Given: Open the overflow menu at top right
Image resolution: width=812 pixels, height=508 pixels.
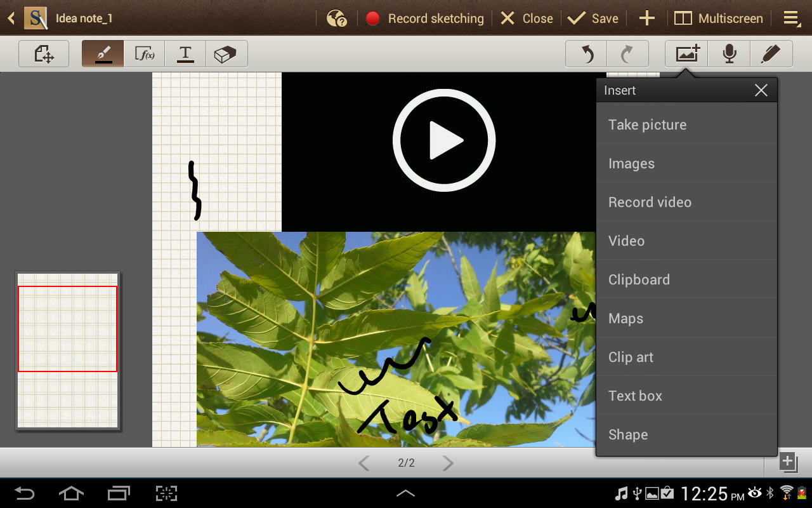Looking at the screenshot, I should [792, 18].
